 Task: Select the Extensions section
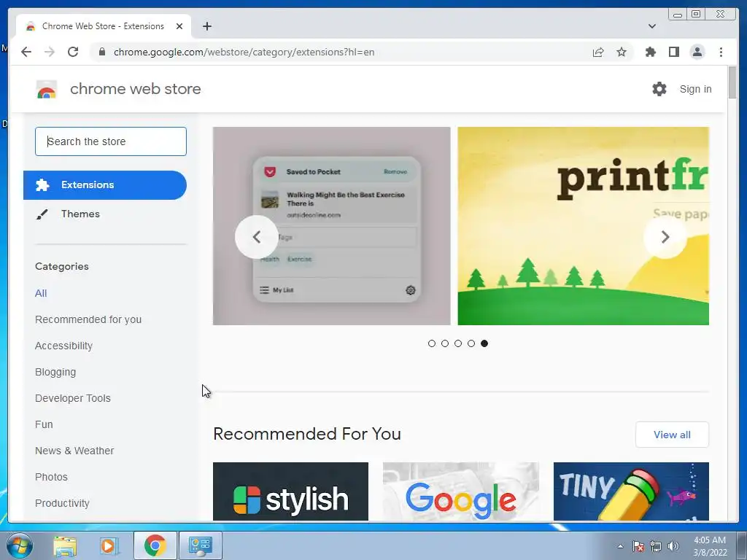pos(105,184)
